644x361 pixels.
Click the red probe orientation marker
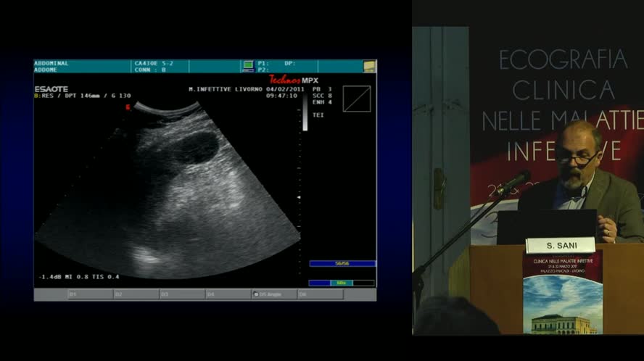pyautogui.click(x=128, y=107)
